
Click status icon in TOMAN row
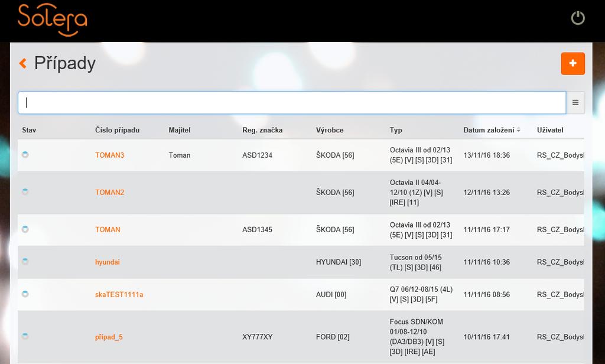click(x=25, y=229)
